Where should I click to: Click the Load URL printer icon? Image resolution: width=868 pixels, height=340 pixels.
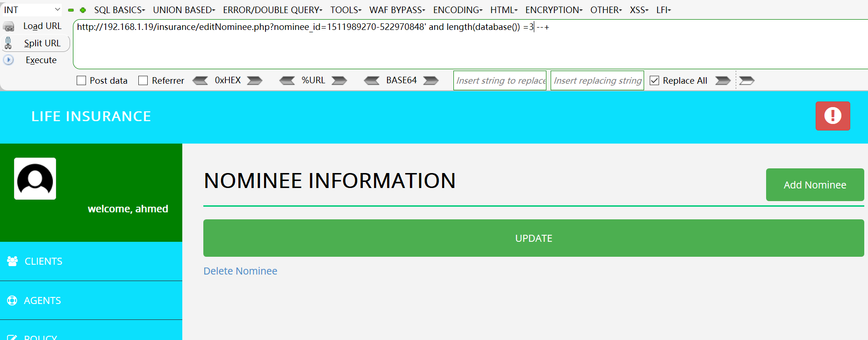pos(8,27)
